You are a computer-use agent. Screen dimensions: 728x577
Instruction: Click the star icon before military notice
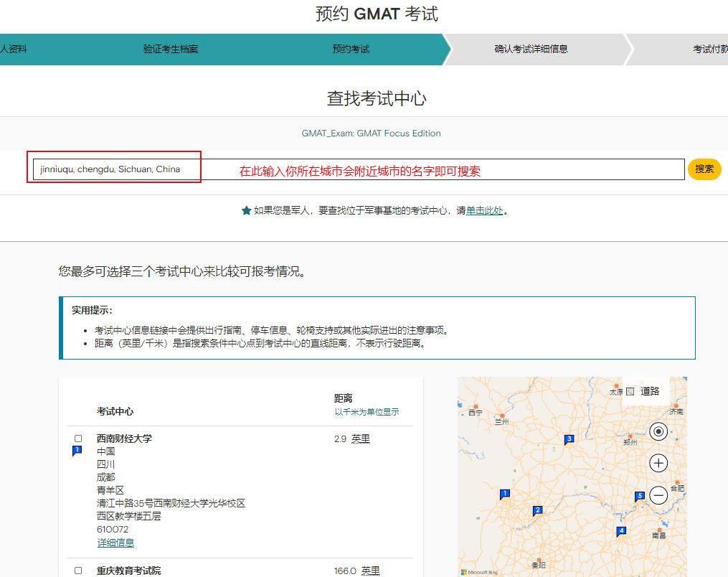tap(246, 210)
